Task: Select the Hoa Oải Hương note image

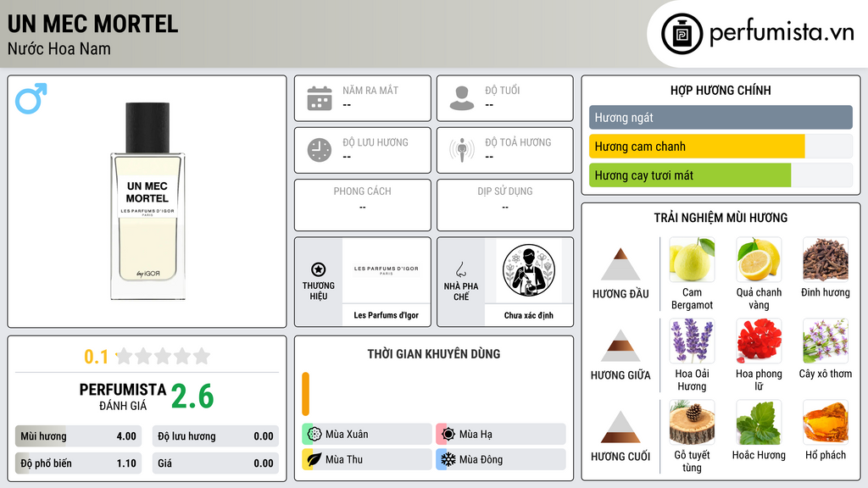Action: tap(692, 341)
